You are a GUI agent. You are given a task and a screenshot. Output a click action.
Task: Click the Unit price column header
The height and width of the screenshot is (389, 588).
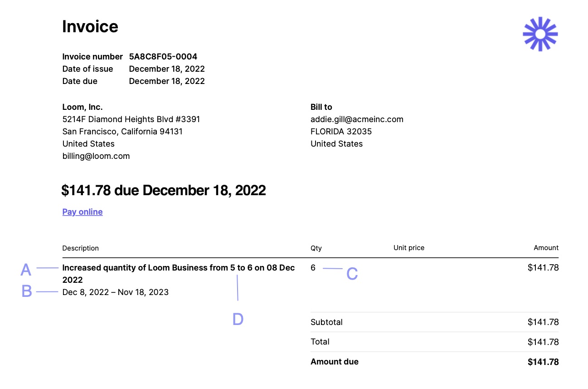[409, 248]
